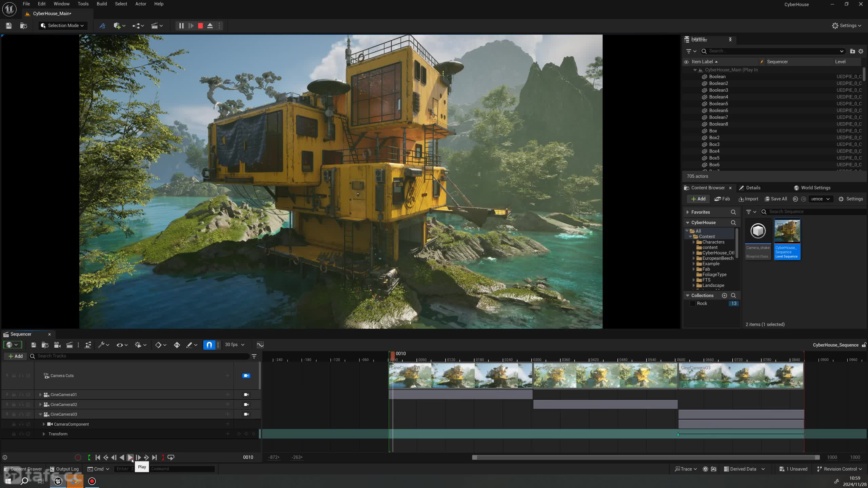
Task: Tick the Rock collection checkbox
Action: coord(693,304)
